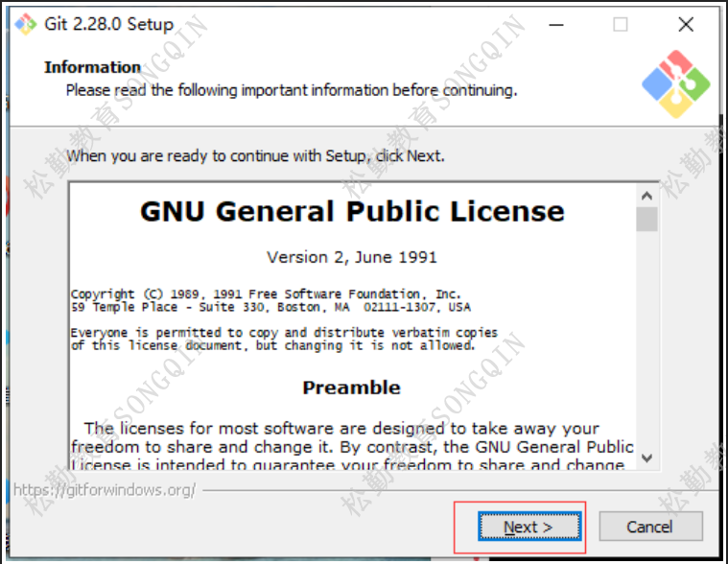The image size is (728, 564).
Task: Open the gitforwindows.org link
Action: [105, 490]
